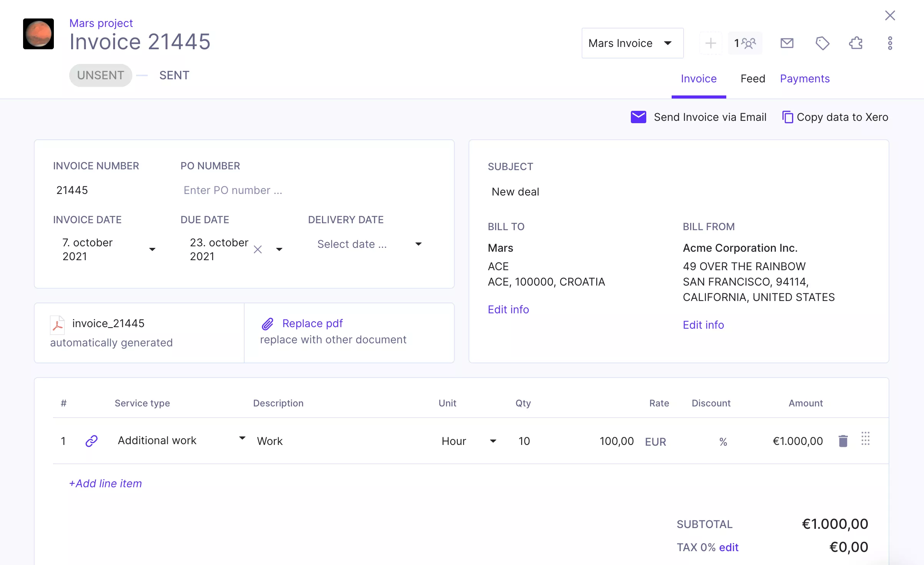The image size is (924, 565).
Task: Click Edit info under Bill To
Action: pos(508,309)
